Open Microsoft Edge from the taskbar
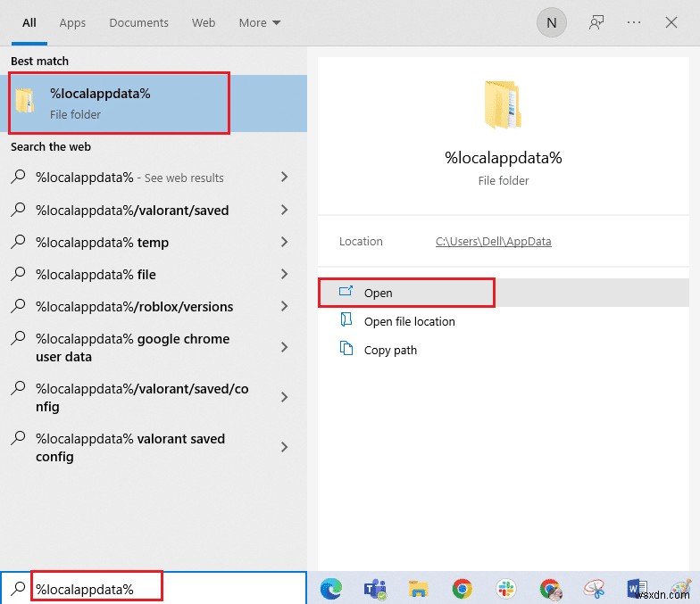This screenshot has height=604, width=700. [330, 588]
